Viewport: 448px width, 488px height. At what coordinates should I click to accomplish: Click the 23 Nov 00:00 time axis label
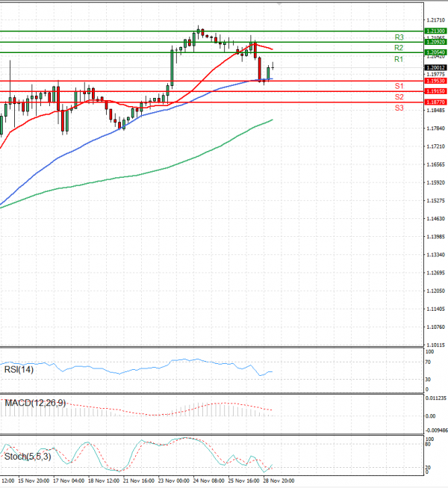pos(174,481)
